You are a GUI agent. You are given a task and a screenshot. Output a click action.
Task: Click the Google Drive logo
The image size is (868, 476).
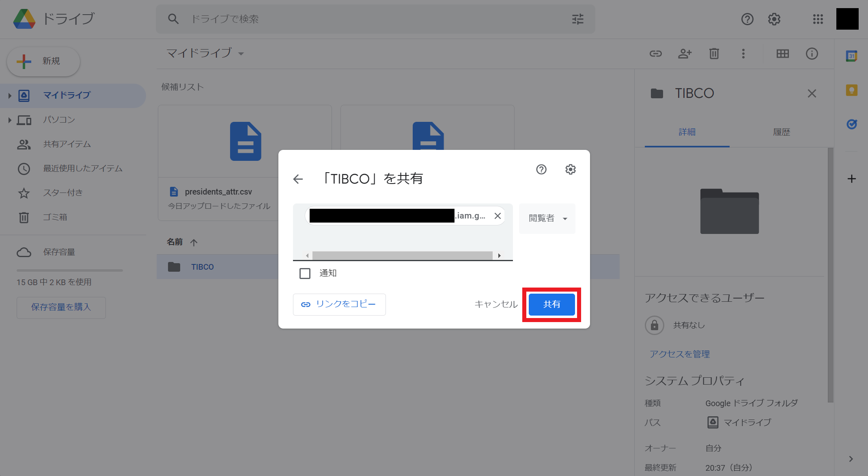24,19
